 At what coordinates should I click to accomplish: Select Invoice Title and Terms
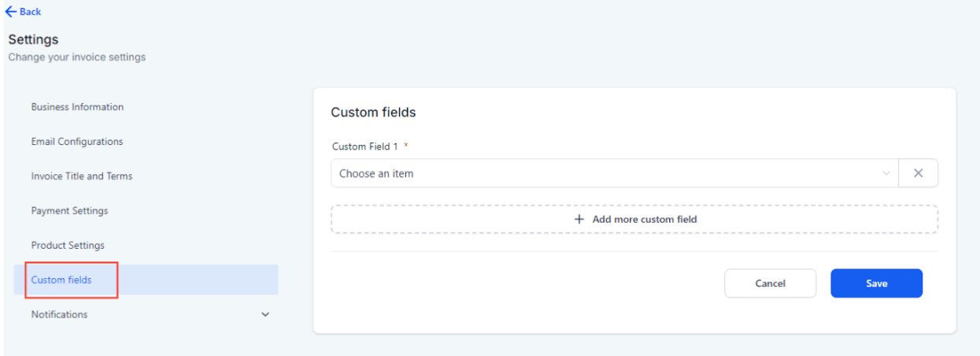click(82, 176)
